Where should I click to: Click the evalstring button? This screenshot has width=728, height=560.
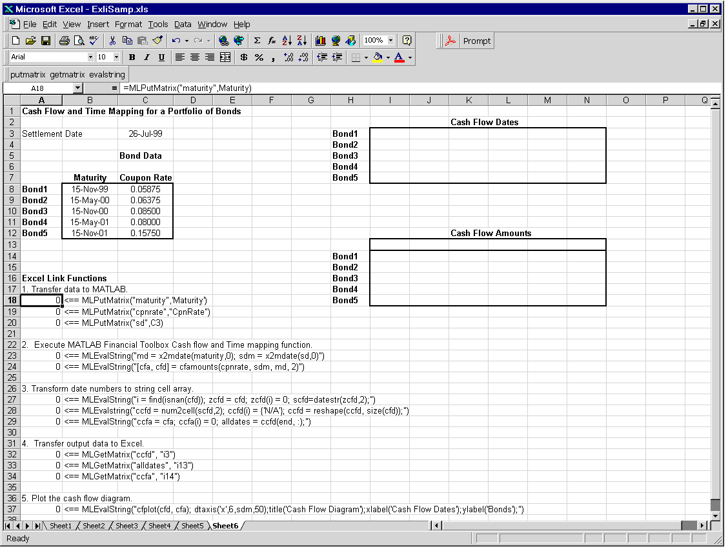[x=108, y=74]
